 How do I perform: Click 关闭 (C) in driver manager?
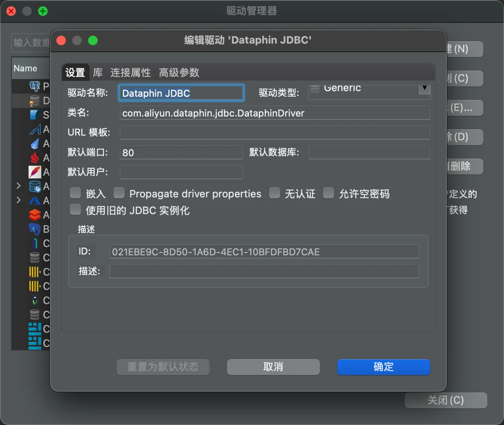pos(446,400)
